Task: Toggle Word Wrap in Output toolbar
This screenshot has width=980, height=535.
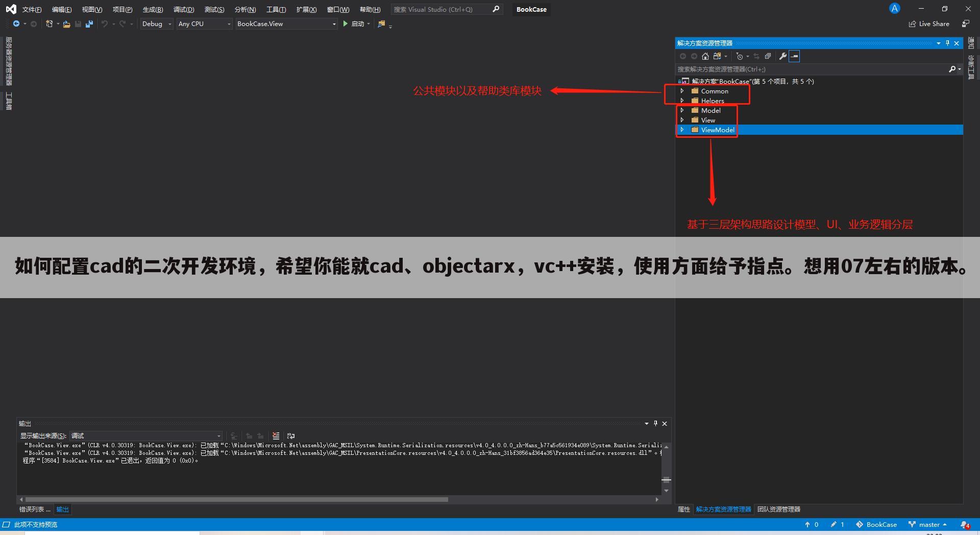Action: pyautogui.click(x=291, y=436)
